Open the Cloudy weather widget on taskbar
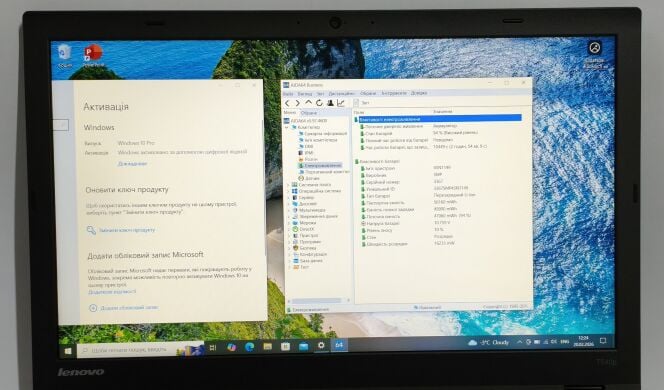664x390 pixels. coord(488,342)
